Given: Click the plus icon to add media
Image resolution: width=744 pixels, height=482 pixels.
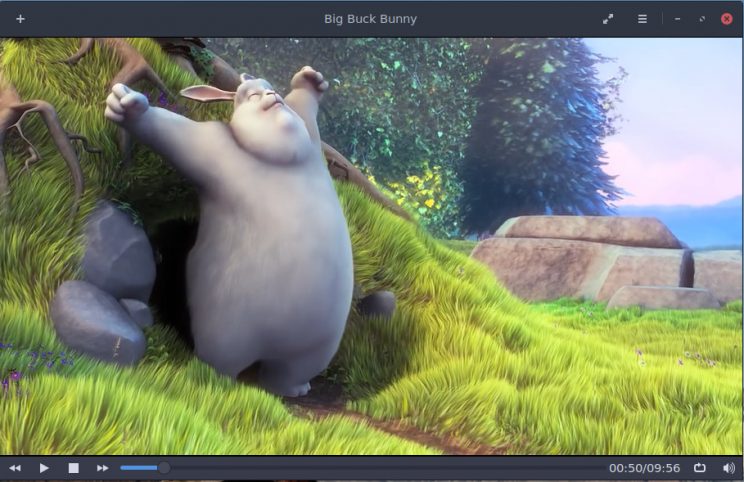Looking at the screenshot, I should (x=20, y=19).
